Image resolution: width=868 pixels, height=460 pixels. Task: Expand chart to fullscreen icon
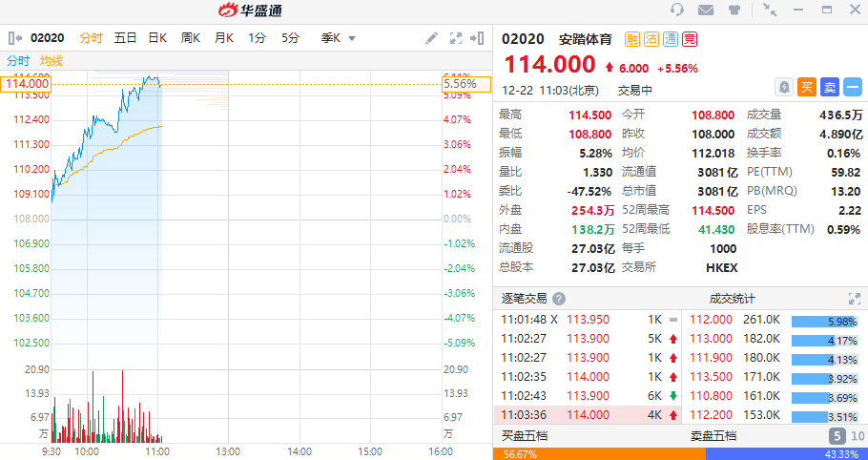tap(456, 38)
